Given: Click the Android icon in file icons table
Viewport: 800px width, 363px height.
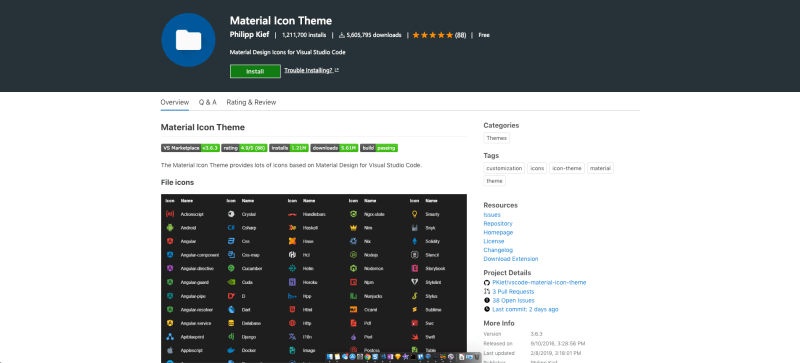Looking at the screenshot, I should pos(170,228).
